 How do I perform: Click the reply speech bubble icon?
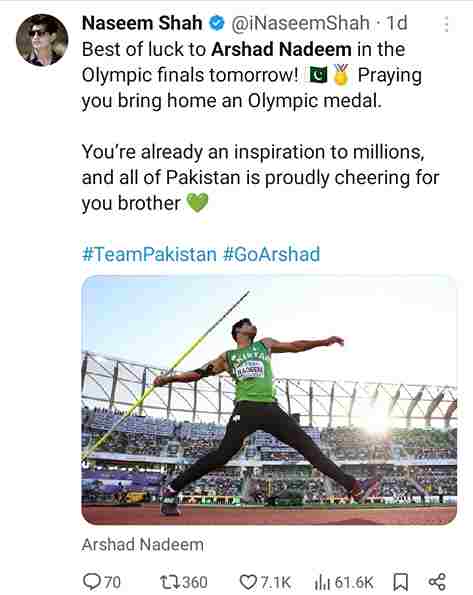(91, 581)
